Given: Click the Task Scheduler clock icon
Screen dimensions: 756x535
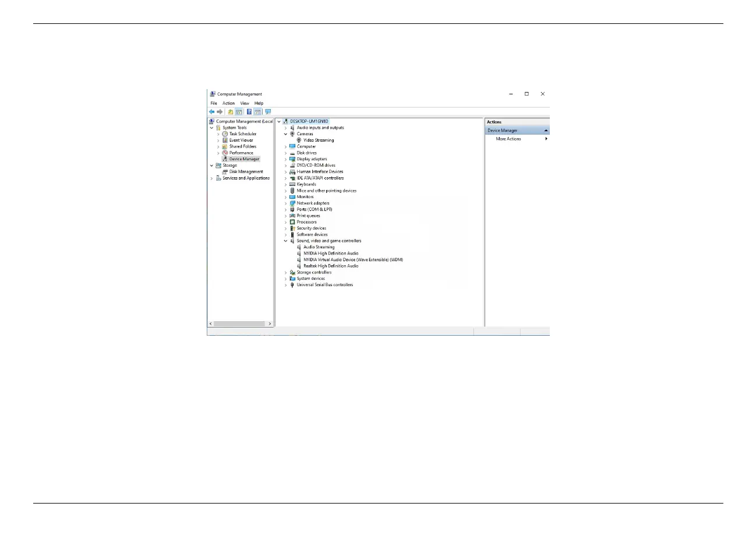Looking at the screenshot, I should tap(225, 134).
